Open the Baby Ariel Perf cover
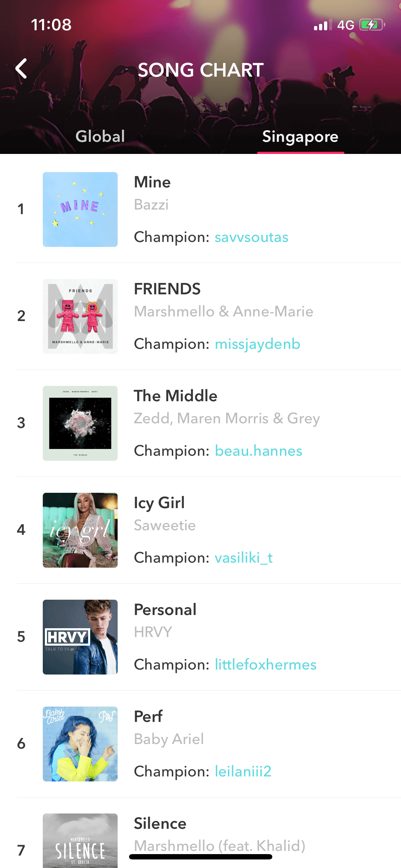 click(x=80, y=744)
